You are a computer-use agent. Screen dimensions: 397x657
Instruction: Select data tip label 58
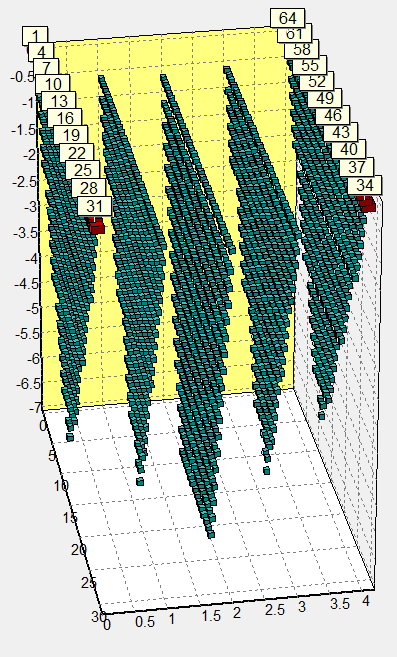(x=302, y=49)
